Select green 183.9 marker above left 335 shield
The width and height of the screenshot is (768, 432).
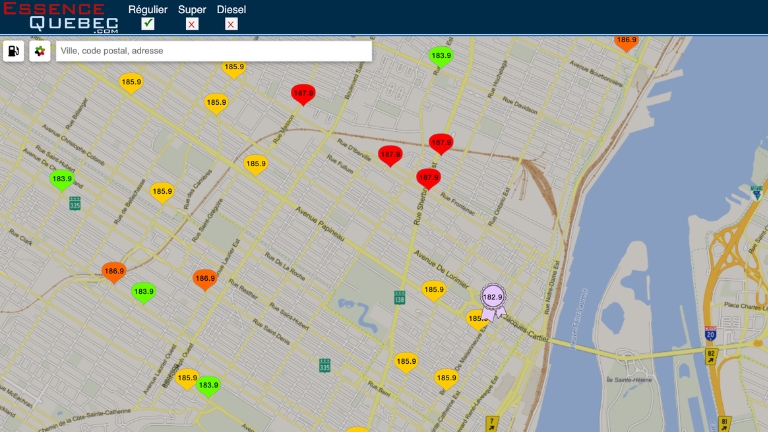tap(62, 180)
